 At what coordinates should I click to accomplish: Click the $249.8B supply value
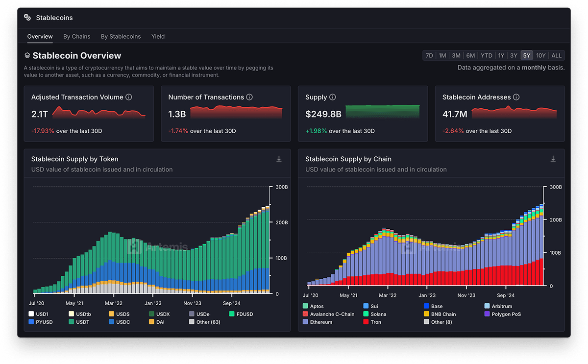(323, 114)
